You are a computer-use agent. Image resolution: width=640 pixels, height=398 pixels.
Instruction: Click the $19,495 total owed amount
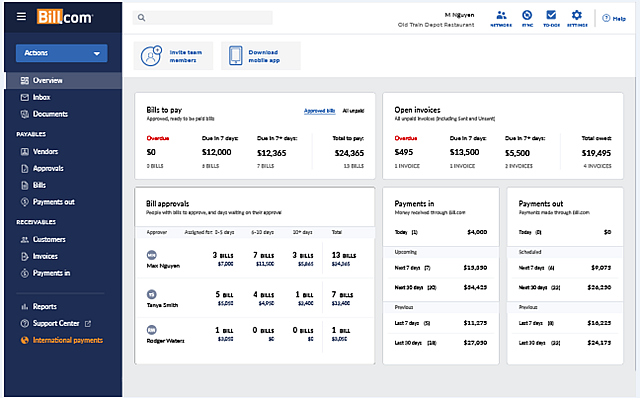(596, 153)
